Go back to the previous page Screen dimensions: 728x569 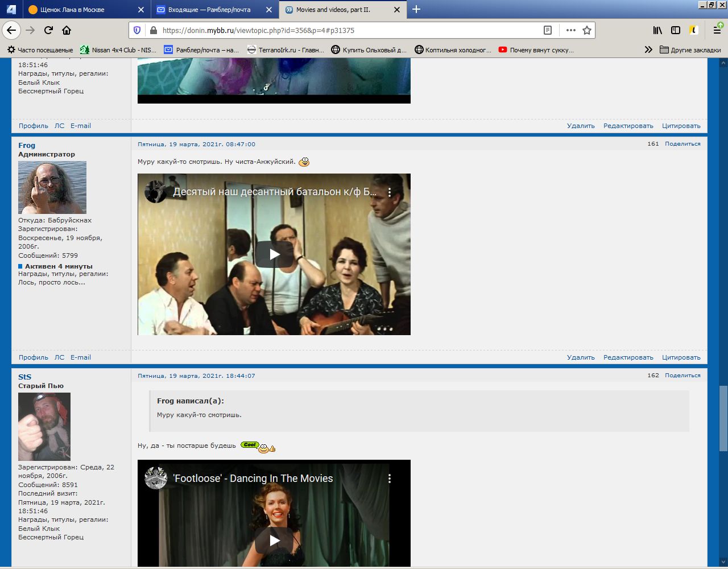tap(11, 30)
